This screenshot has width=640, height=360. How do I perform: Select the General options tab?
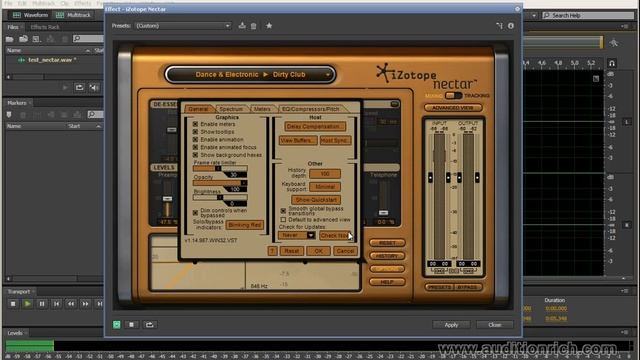[x=198, y=109]
